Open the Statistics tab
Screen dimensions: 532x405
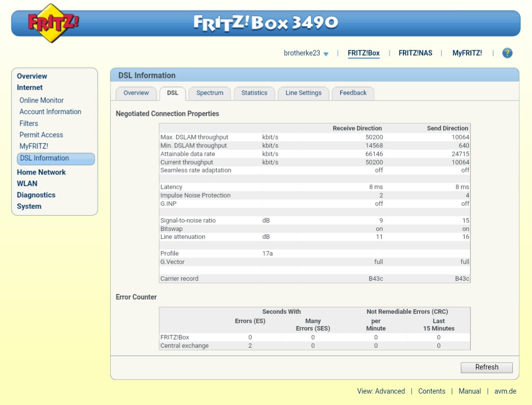coord(254,93)
